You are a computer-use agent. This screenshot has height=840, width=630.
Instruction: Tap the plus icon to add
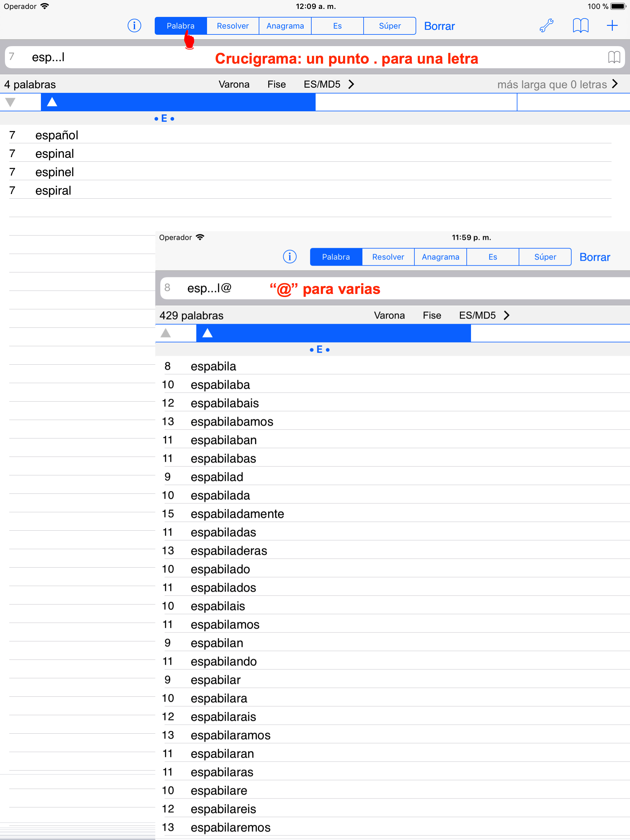612,26
